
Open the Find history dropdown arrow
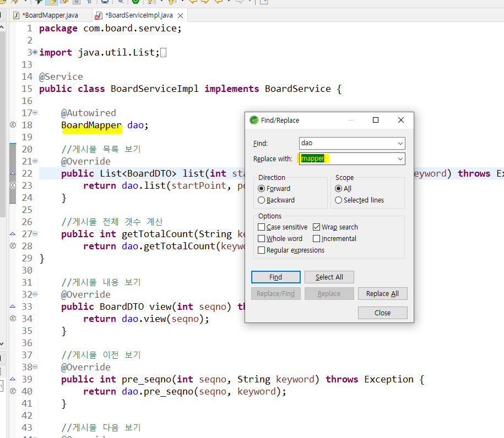(400, 143)
